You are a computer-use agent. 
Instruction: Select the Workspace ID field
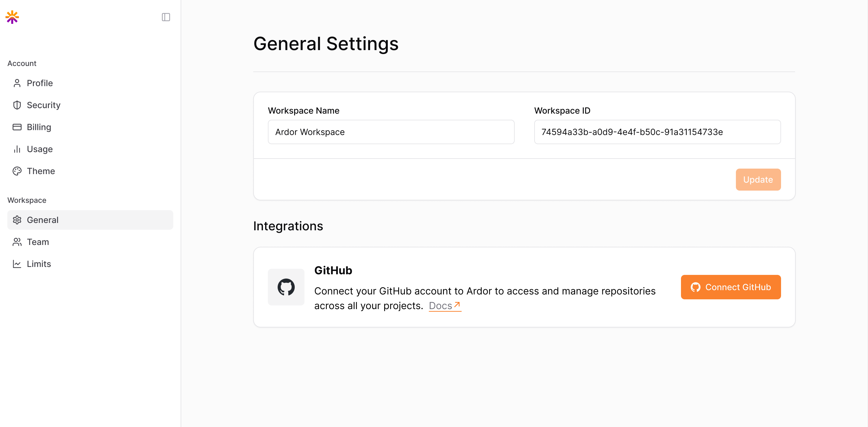[x=657, y=132]
